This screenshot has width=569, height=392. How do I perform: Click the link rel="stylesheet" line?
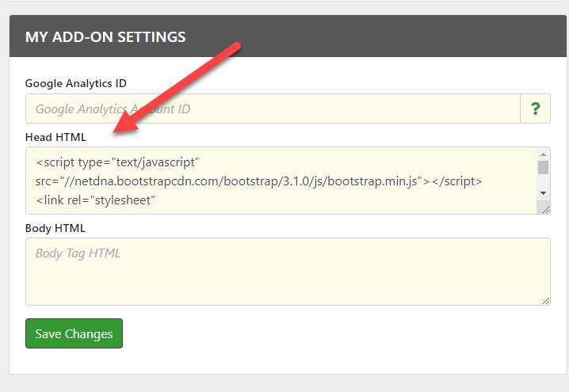click(95, 200)
